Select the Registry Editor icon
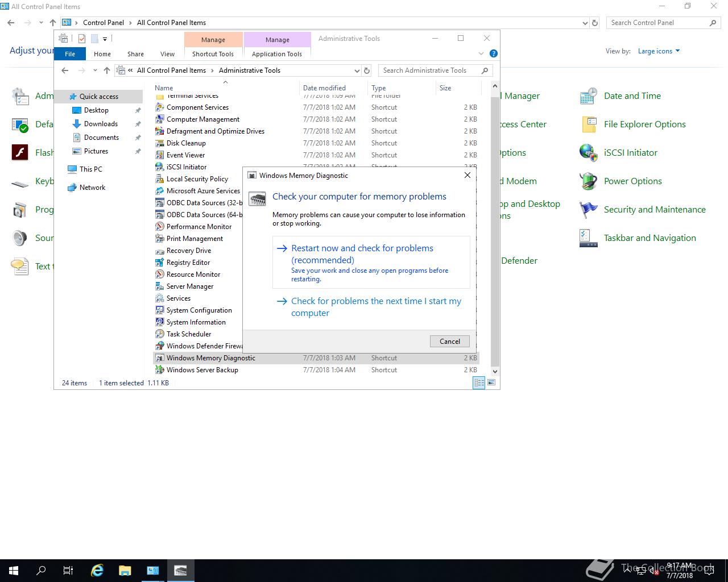The image size is (728, 582). pos(160,263)
